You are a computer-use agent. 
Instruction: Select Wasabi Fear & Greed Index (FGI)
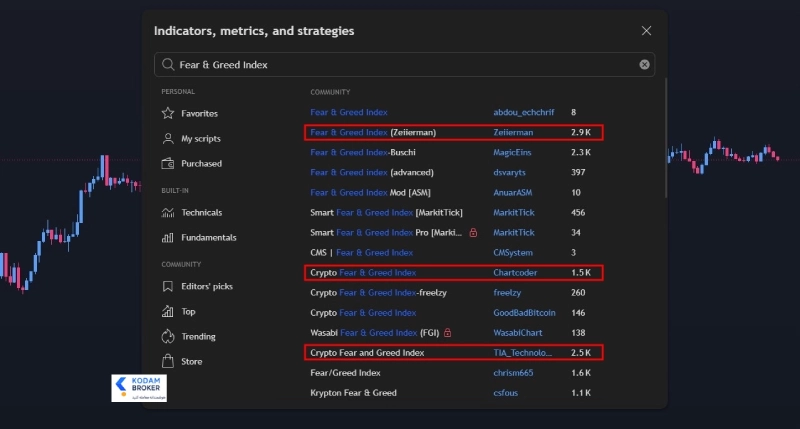(x=374, y=333)
